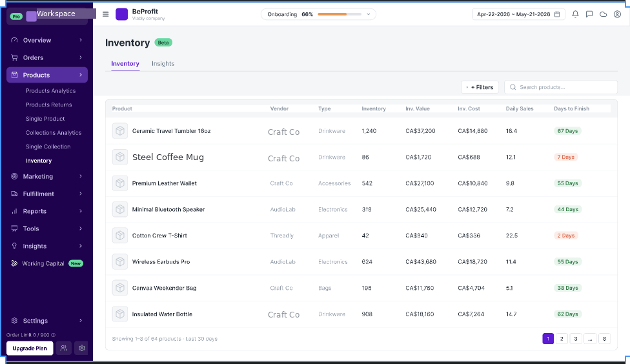Click the Overview gauge icon
Viewport: 630px width, 364px height.
tap(14, 40)
